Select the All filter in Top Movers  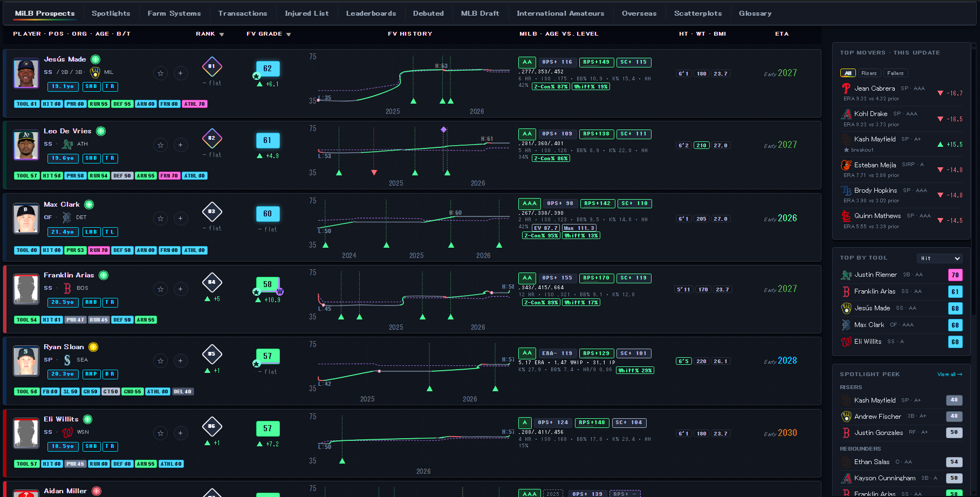847,73
